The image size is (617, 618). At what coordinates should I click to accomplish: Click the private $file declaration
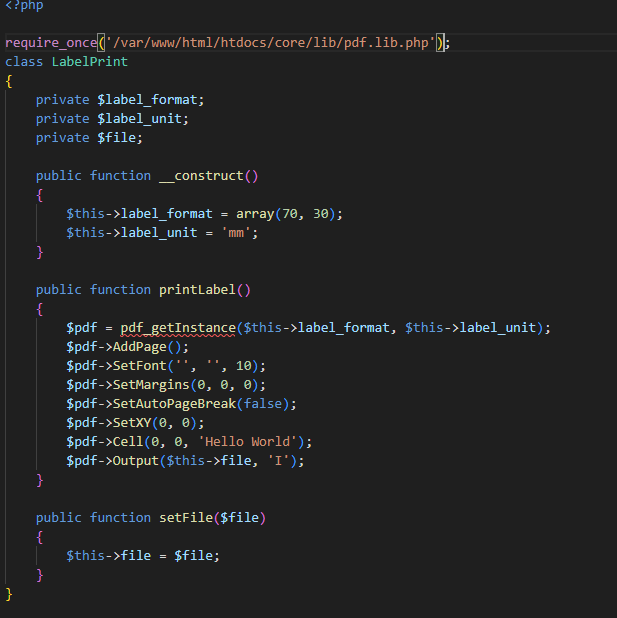89,138
